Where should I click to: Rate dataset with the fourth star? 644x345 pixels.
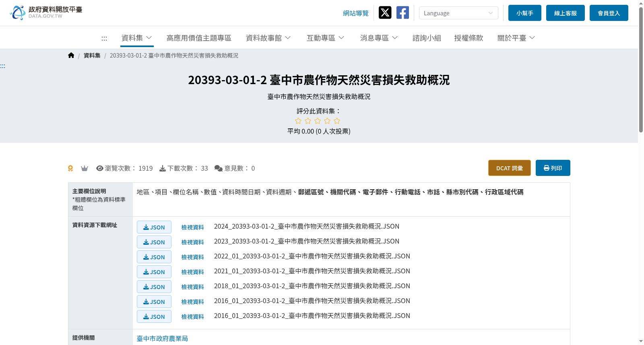pyautogui.click(x=327, y=121)
